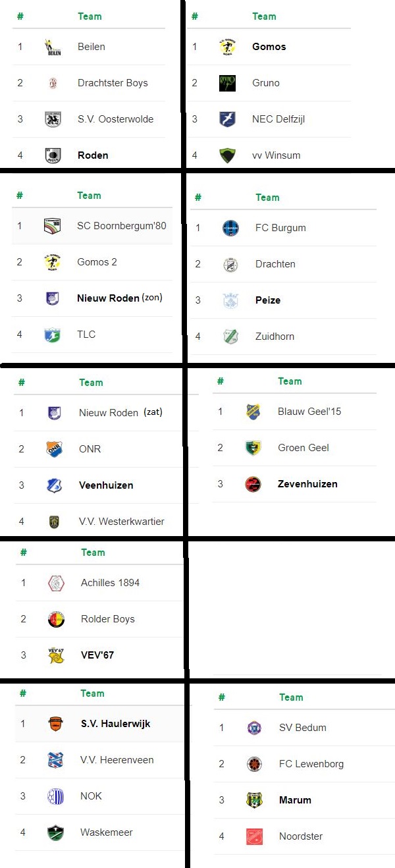Click the Veenhuizen team name
This screenshot has height=868, width=395.
click(106, 485)
